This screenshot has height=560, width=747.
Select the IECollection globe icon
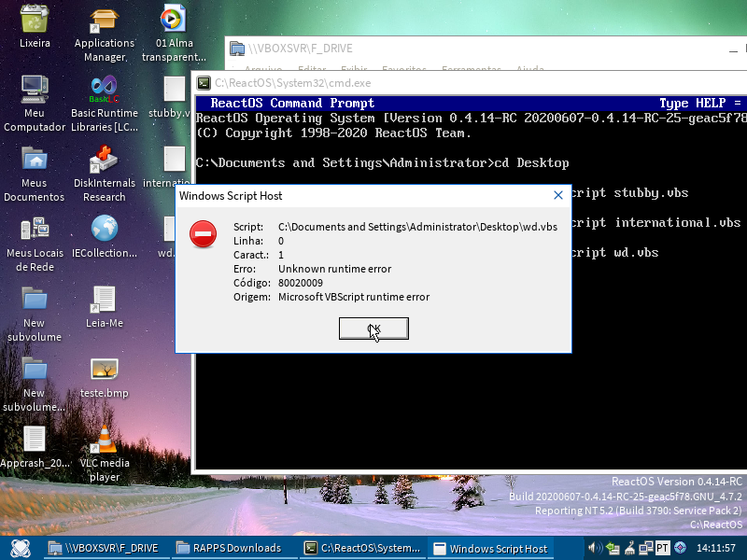click(x=105, y=228)
